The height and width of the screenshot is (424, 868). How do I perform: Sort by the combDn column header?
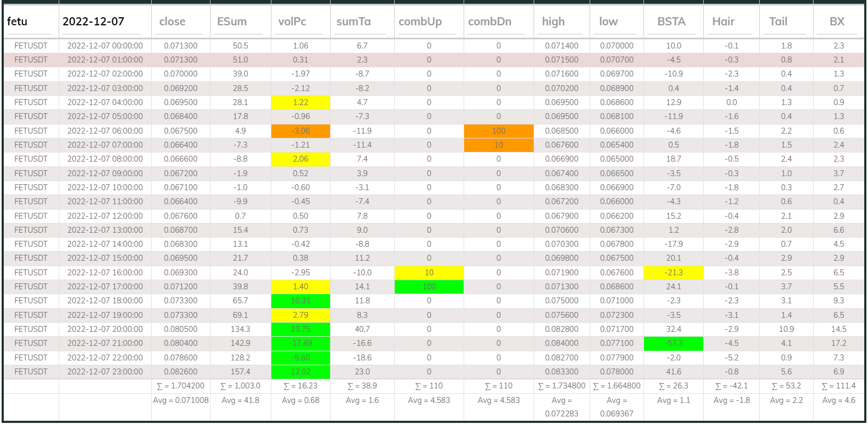(490, 22)
